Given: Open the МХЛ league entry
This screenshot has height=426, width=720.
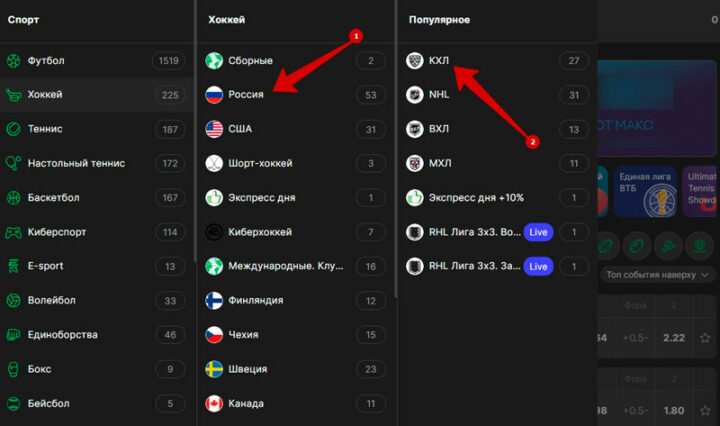Looking at the screenshot, I should click(439, 163).
